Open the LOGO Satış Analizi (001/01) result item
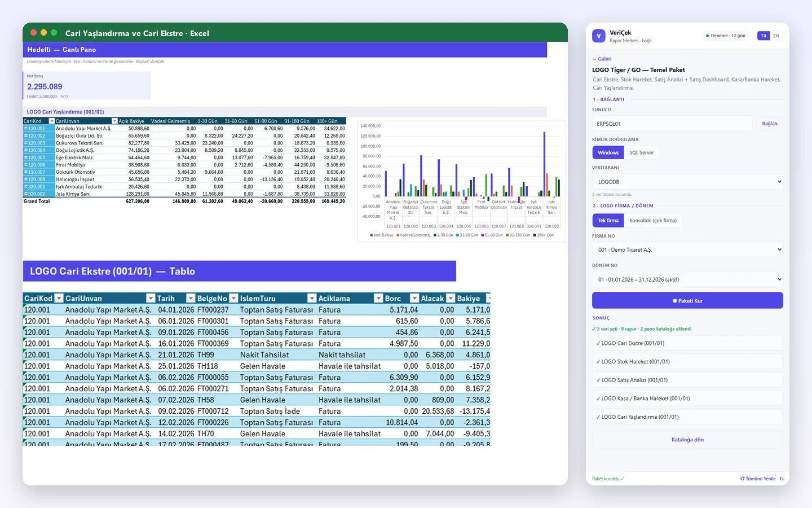Screen dimensions: 812x508 coord(687,380)
